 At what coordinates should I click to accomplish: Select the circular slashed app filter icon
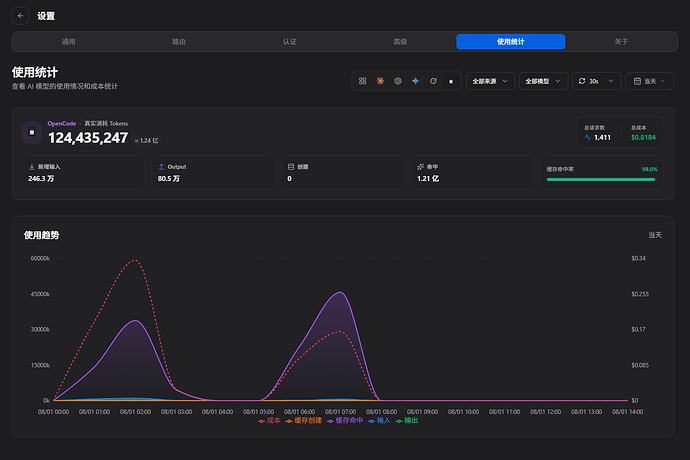point(433,81)
